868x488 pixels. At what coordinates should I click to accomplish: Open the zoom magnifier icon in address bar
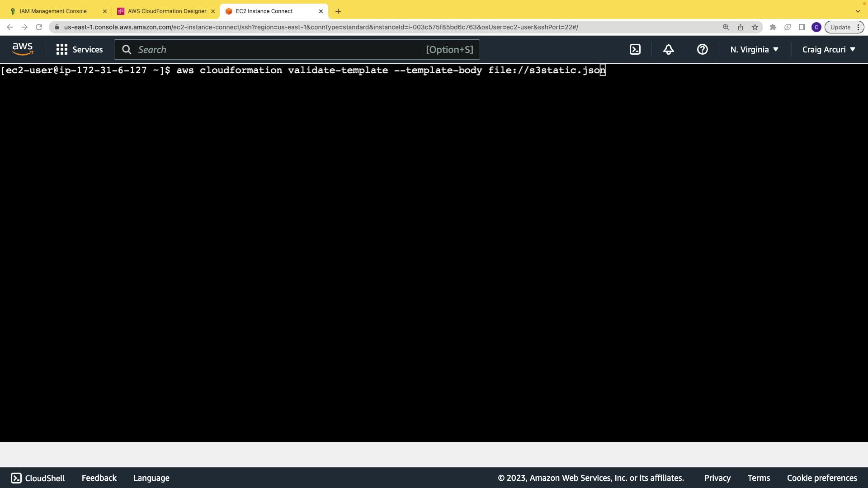(x=726, y=27)
